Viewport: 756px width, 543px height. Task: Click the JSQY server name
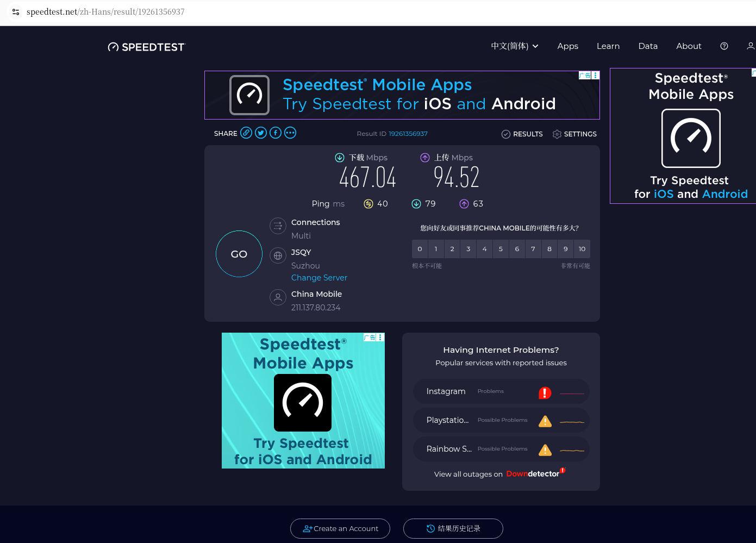(x=301, y=252)
